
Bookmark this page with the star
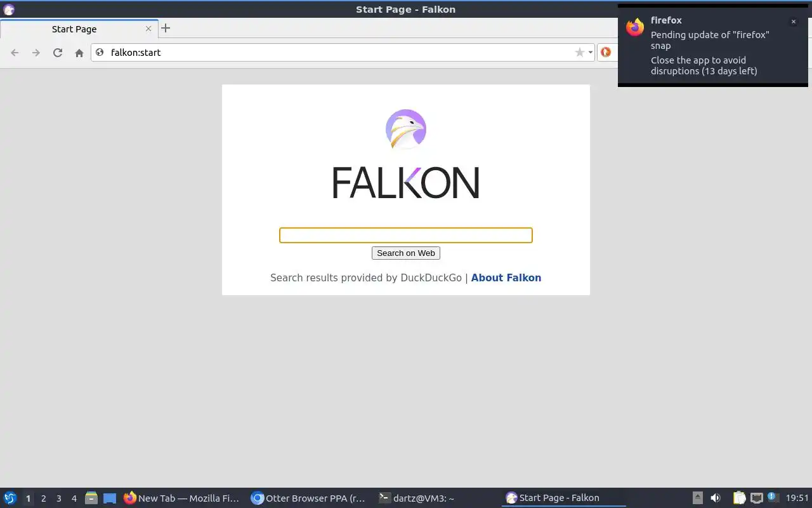[579, 52]
